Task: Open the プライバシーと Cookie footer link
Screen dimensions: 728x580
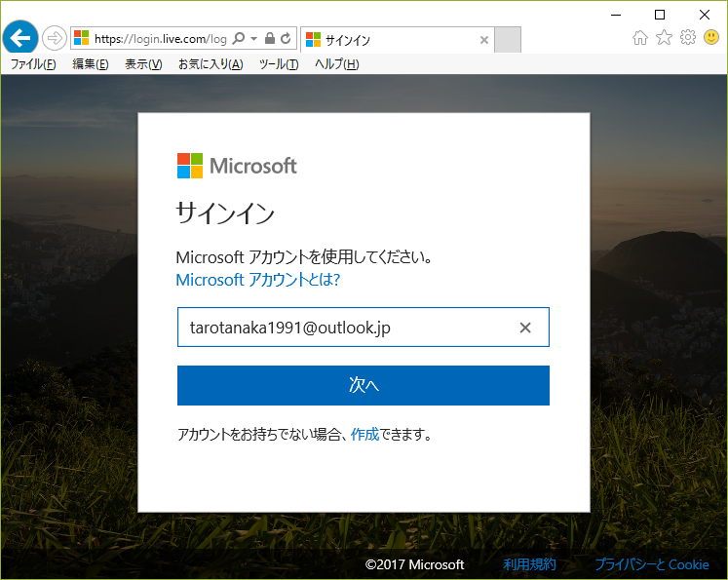Action: (652, 564)
